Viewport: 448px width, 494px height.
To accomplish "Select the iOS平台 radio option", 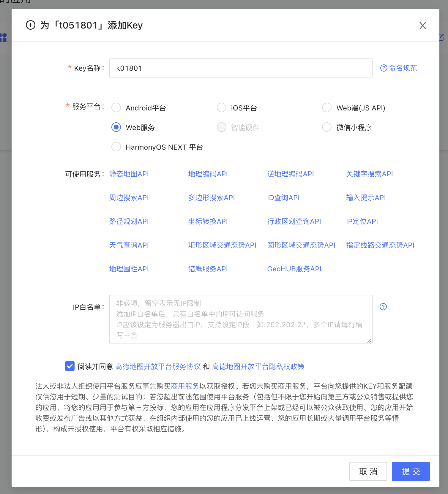I will coord(222,107).
